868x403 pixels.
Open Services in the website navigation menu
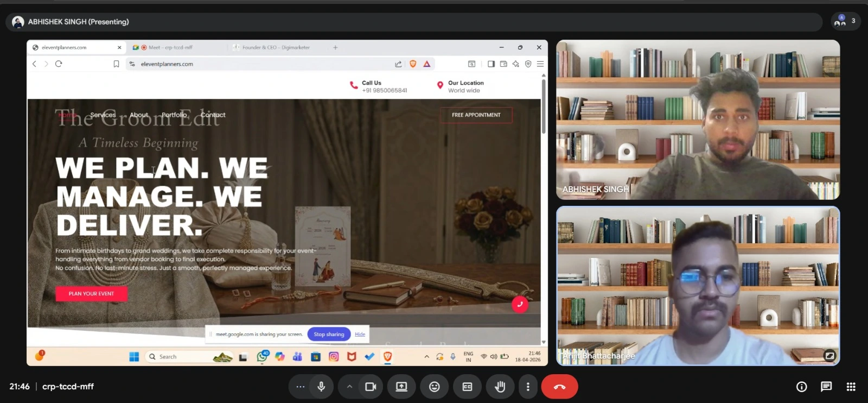point(103,115)
